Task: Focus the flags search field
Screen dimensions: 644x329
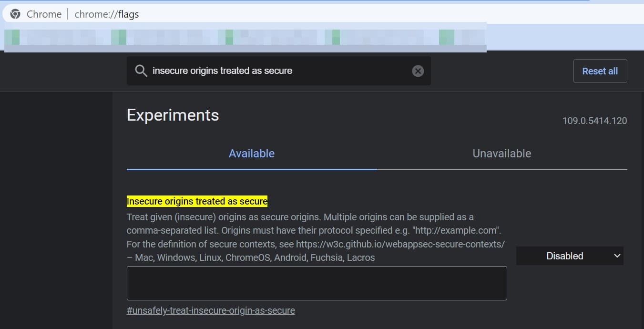Action: click(x=279, y=71)
